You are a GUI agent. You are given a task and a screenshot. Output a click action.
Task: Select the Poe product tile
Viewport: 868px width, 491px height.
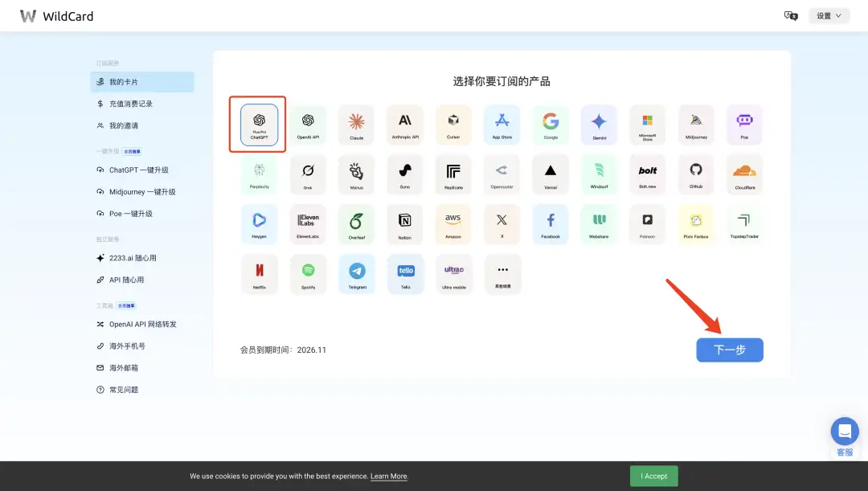coord(744,125)
